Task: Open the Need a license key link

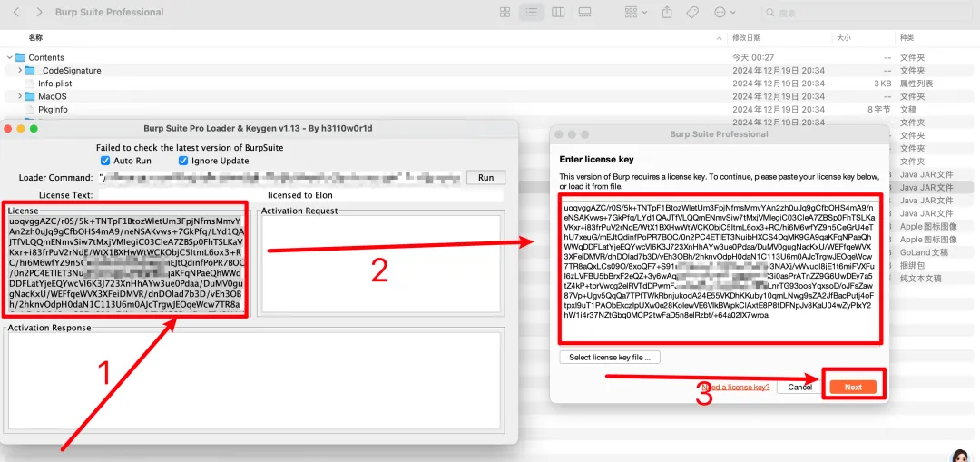Action: [x=736, y=387]
